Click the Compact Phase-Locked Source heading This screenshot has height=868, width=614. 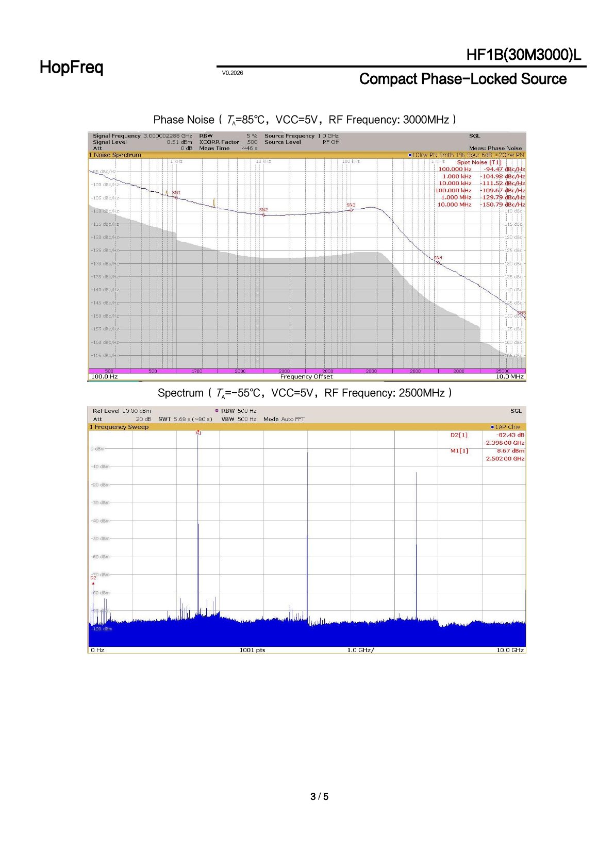tap(462, 79)
